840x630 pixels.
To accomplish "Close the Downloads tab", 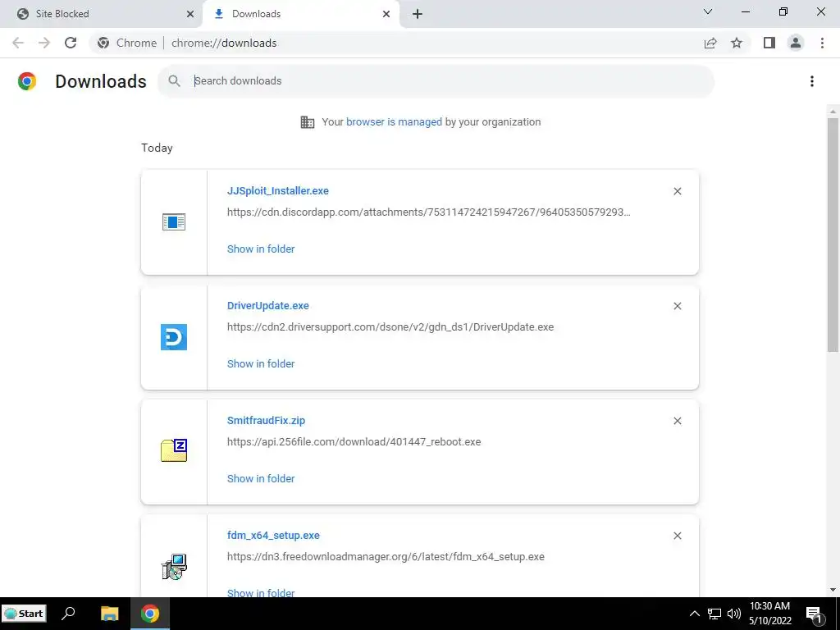I will pyautogui.click(x=386, y=14).
